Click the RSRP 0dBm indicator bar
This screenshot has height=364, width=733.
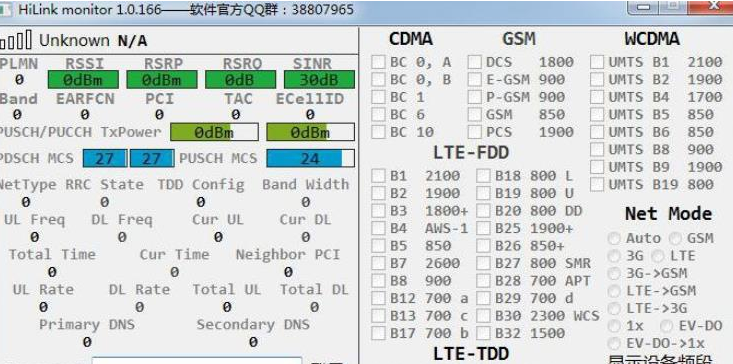click(162, 80)
